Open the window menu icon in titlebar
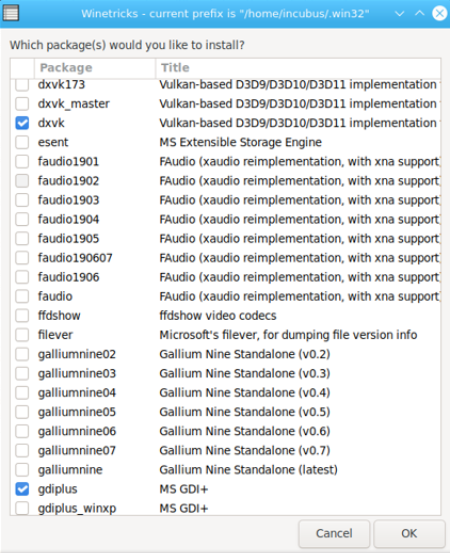This screenshot has height=553, width=450. (11, 13)
